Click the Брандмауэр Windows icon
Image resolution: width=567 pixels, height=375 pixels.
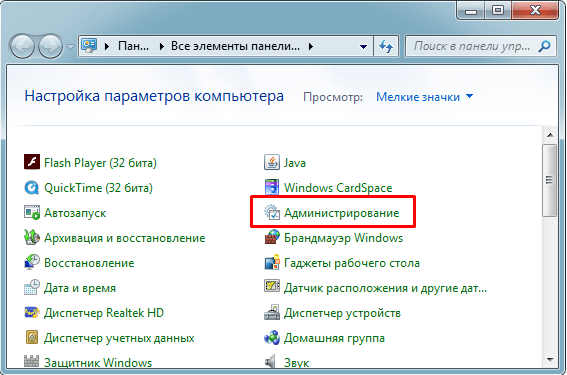(272, 237)
